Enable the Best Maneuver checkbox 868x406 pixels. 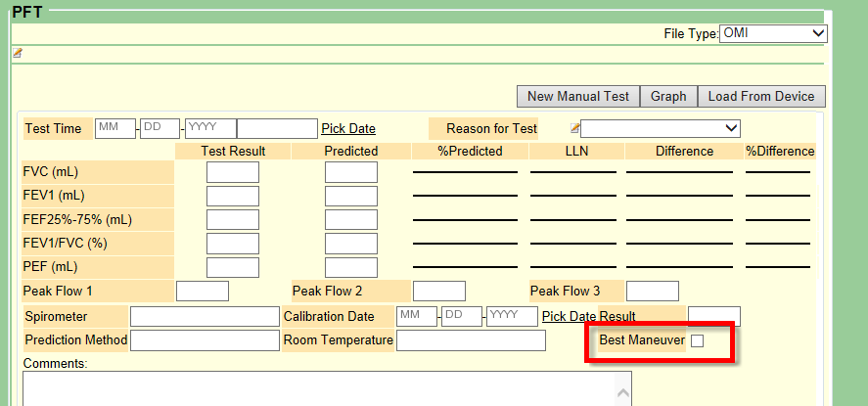pyautogui.click(x=697, y=340)
